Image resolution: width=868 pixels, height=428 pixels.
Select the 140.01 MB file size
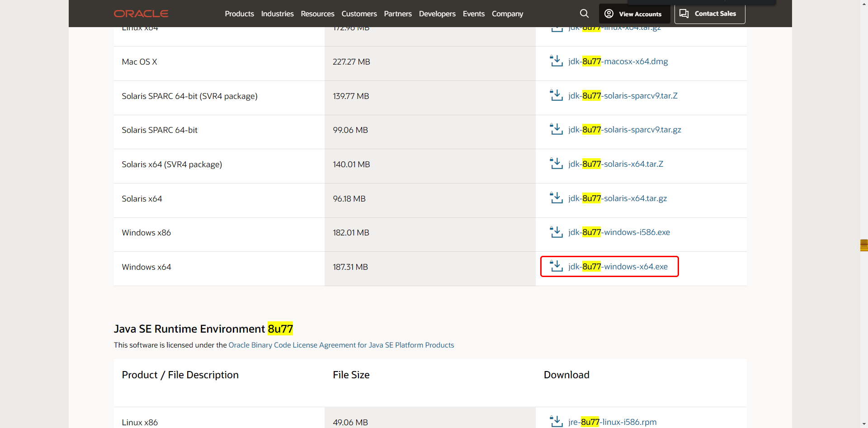click(x=351, y=164)
